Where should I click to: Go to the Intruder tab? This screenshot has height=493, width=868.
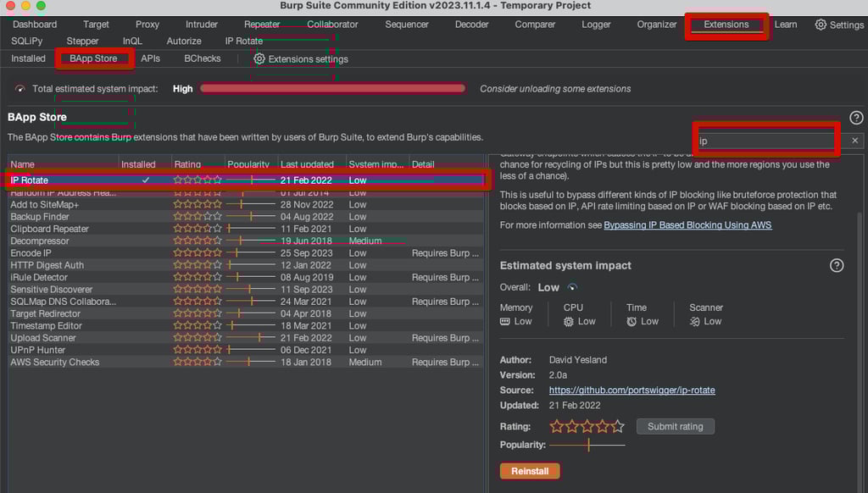(x=202, y=25)
